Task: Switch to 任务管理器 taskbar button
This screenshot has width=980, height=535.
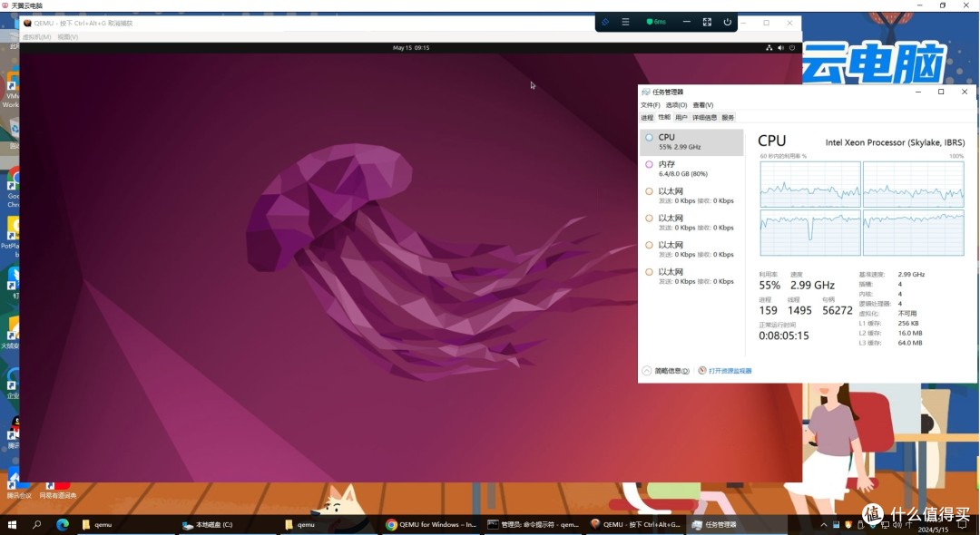Action: pyautogui.click(x=736, y=525)
